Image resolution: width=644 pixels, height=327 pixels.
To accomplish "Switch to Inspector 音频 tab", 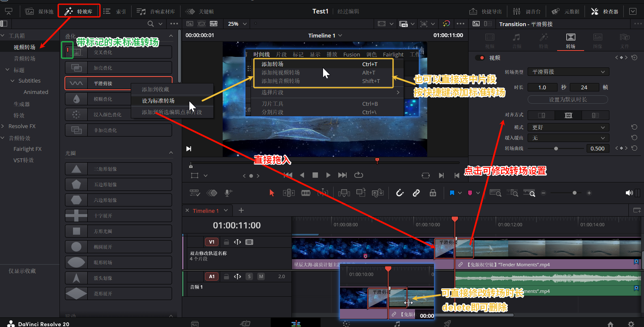I will 516,40.
